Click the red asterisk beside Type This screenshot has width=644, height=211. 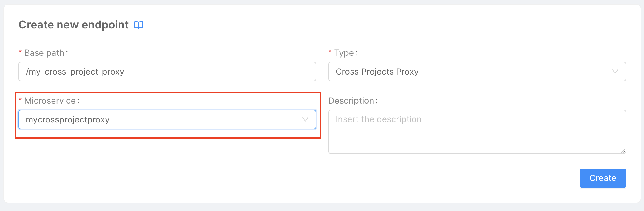coord(329,51)
